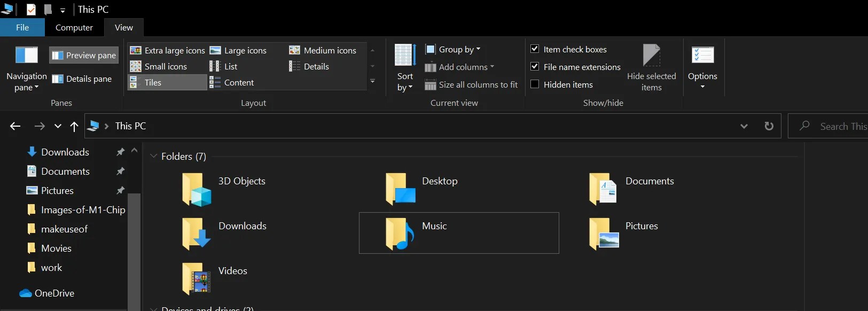Select the 3D Objects folder tile
This screenshot has height=311, width=868.
coord(256,188)
